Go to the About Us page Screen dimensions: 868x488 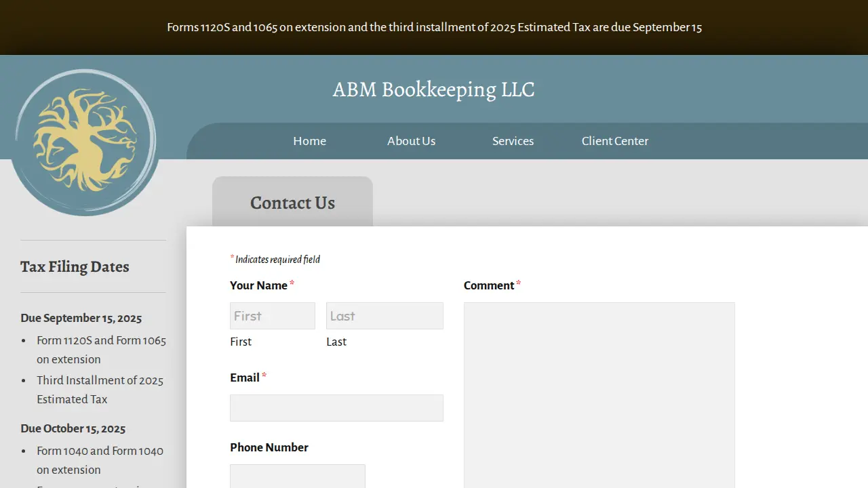click(x=411, y=141)
